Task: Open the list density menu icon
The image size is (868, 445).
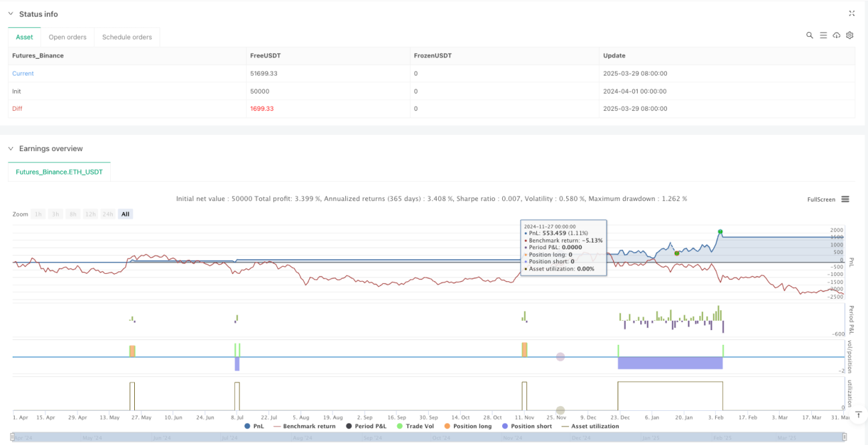Action: 823,35
